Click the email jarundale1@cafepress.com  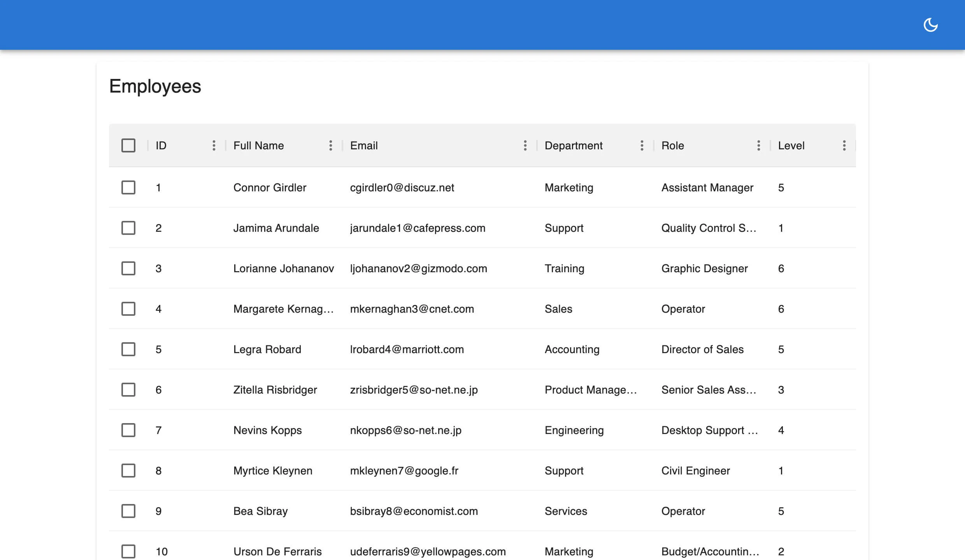418,228
